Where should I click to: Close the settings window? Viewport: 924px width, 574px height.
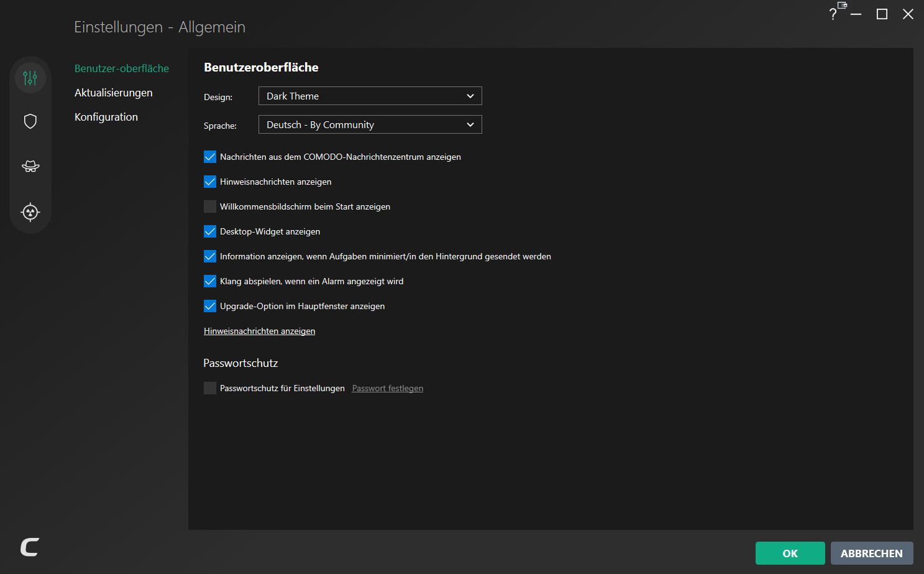tap(908, 14)
